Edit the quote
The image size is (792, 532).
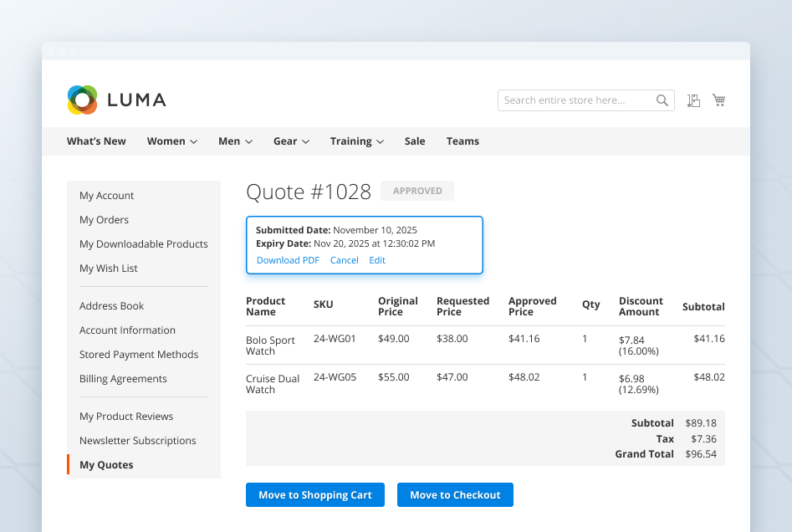point(376,260)
